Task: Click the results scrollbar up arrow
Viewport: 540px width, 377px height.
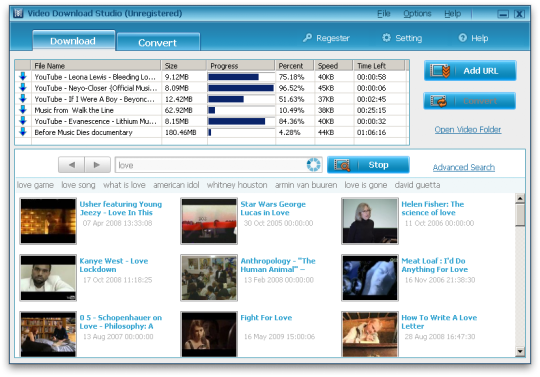Action: [x=520, y=198]
